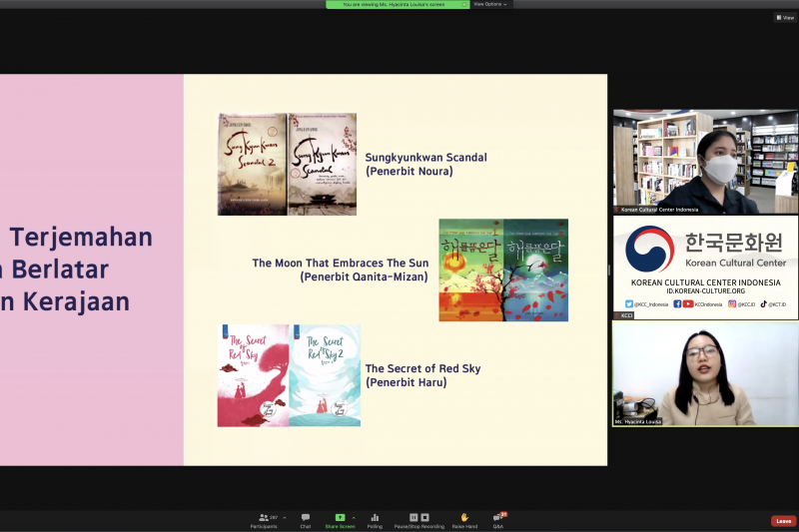Click 'The Moon That Embraces The Sun' text
This screenshot has width=799, height=532.
pyautogui.click(x=341, y=263)
